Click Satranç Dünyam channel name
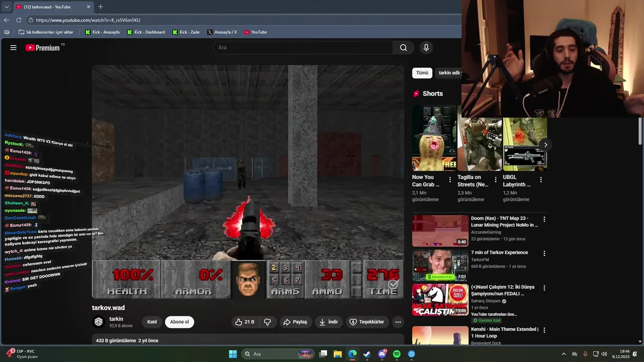The width and height of the screenshot is (644, 362). click(x=486, y=301)
